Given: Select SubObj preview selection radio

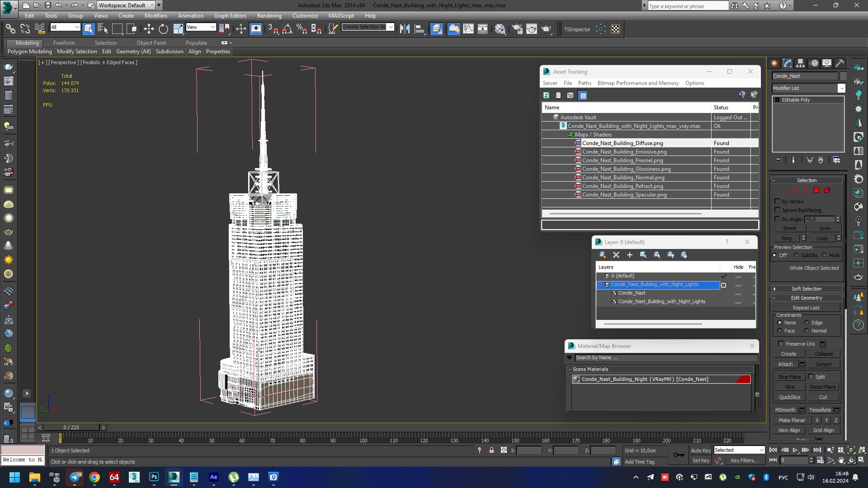Looking at the screenshot, I should point(796,255).
